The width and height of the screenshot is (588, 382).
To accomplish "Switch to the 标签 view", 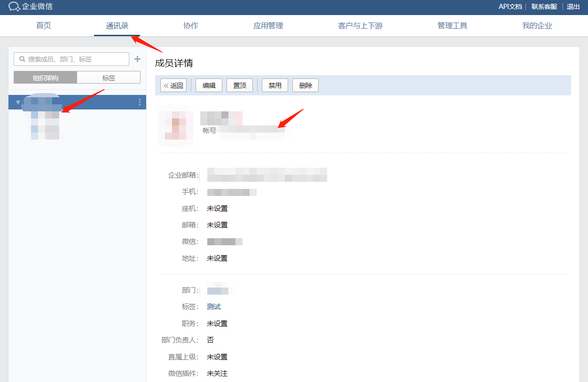I will pyautogui.click(x=109, y=78).
